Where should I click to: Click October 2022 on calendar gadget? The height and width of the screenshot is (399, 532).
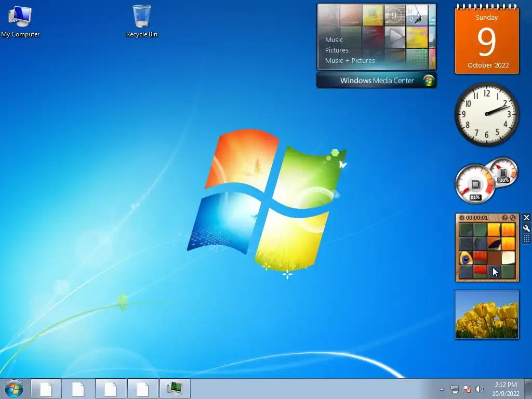488,65
